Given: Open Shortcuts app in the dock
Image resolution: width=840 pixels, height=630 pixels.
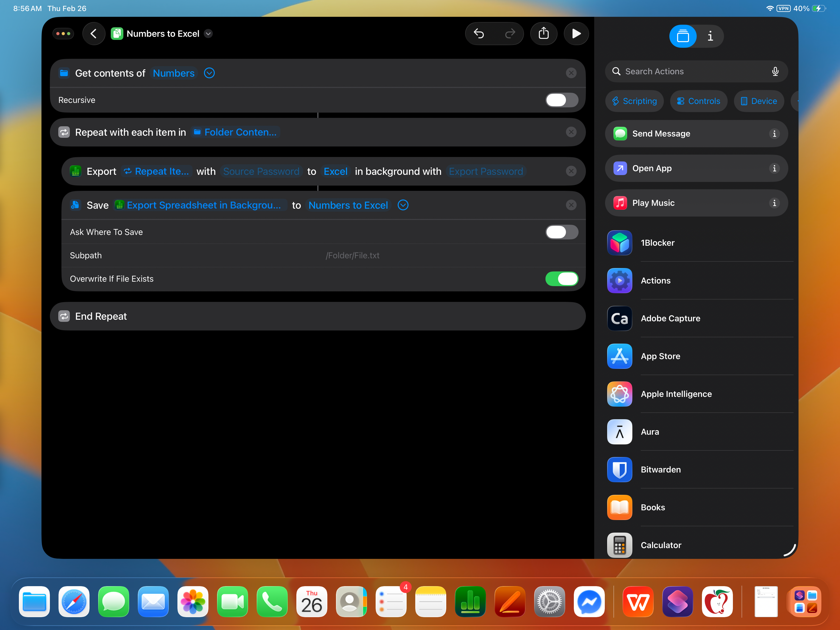Looking at the screenshot, I should [678, 602].
